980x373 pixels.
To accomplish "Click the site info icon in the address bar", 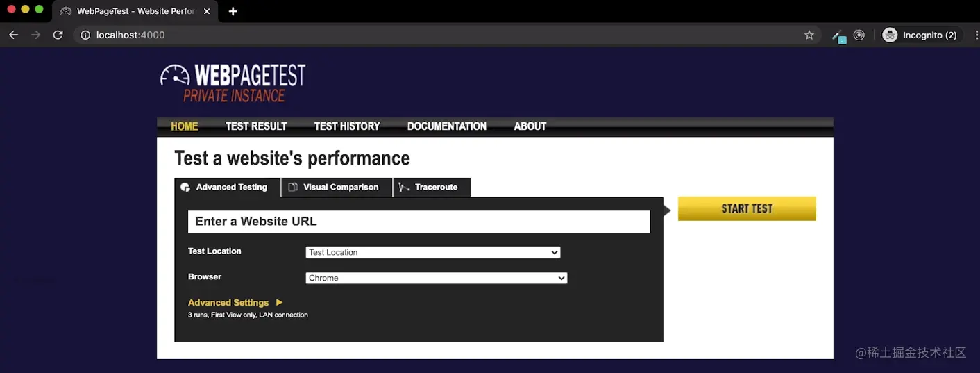I will [x=85, y=35].
